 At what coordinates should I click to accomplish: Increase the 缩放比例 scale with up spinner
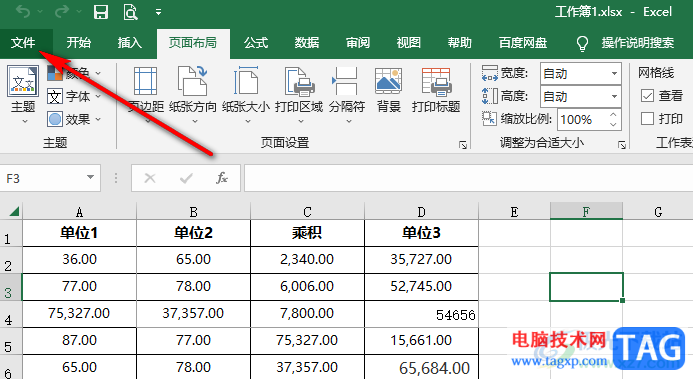[613, 114]
